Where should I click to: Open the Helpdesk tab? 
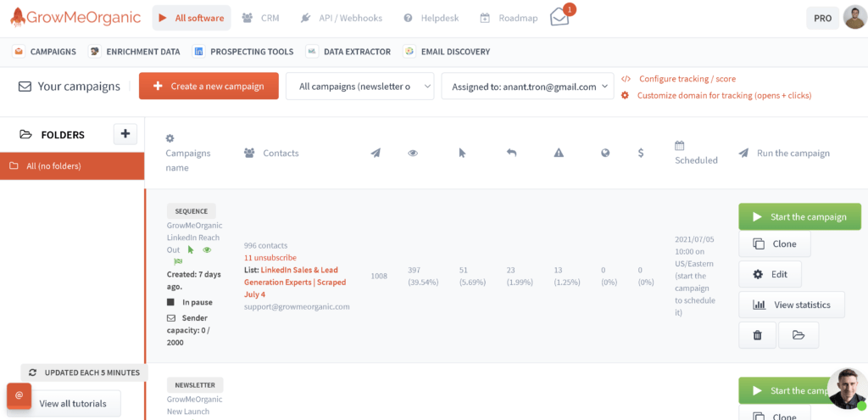click(431, 18)
